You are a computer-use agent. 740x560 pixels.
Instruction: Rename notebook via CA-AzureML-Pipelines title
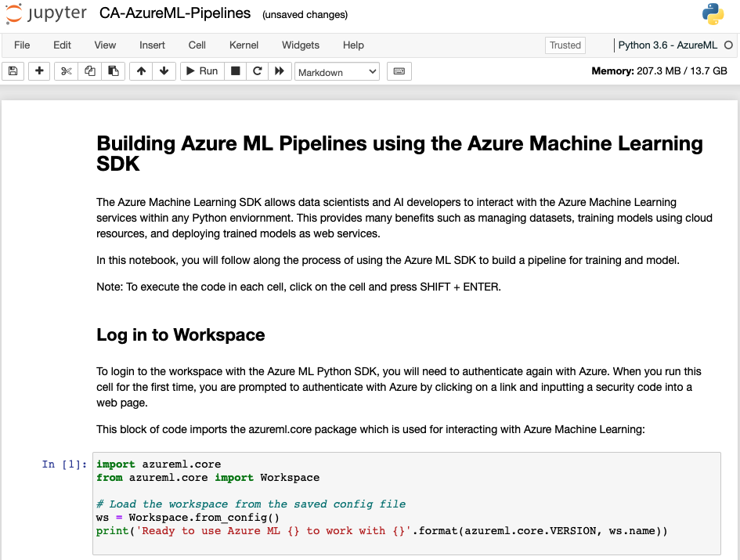pyautogui.click(x=175, y=13)
